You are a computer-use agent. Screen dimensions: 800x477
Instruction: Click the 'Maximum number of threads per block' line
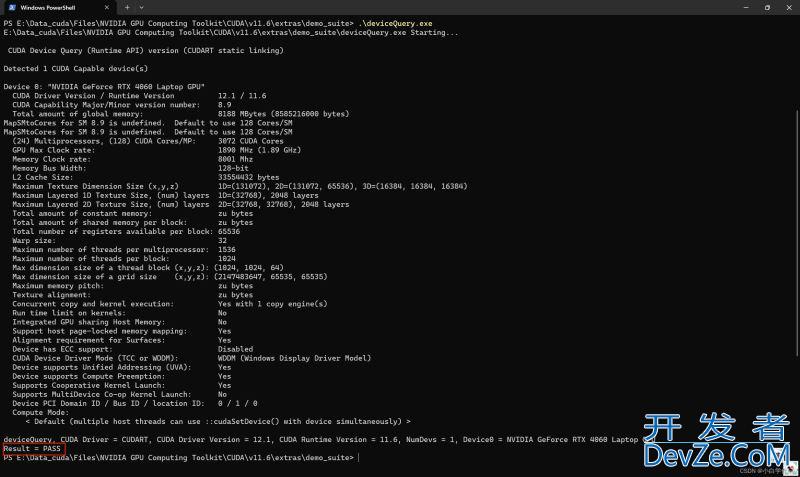pyautogui.click(x=124, y=259)
